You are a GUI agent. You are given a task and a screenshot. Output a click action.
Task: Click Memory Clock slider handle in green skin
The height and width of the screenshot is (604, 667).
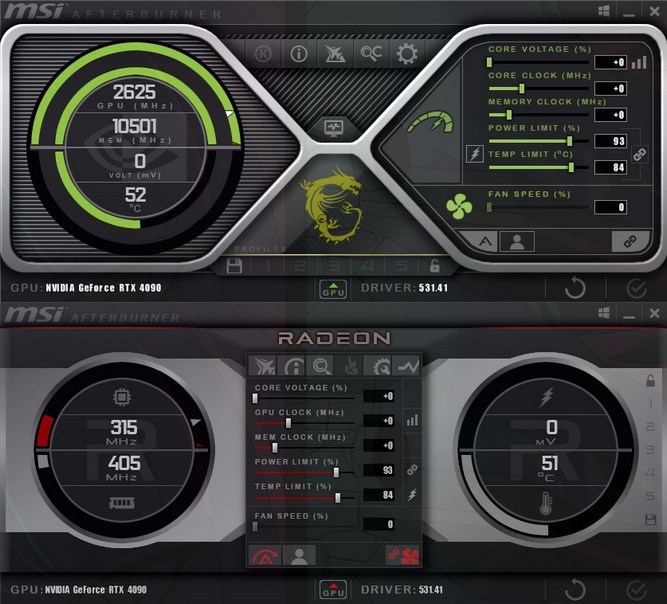(x=509, y=114)
